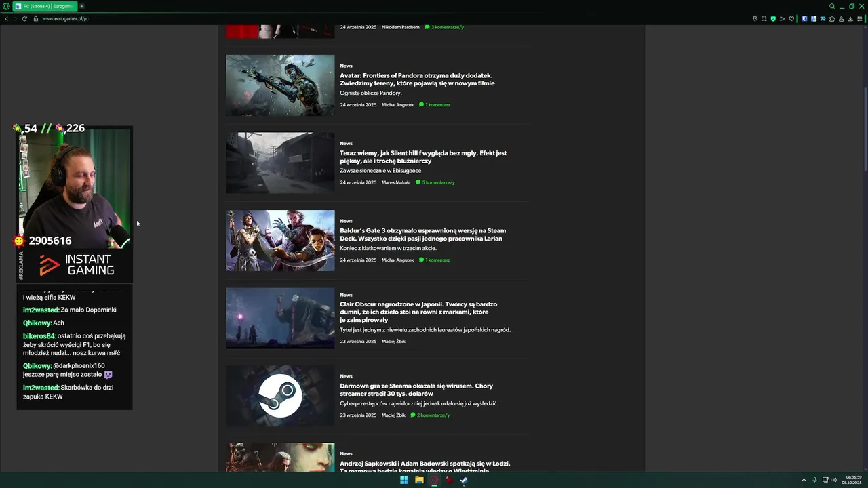Click the page vertical scrollbar

pyautogui.click(x=865, y=129)
